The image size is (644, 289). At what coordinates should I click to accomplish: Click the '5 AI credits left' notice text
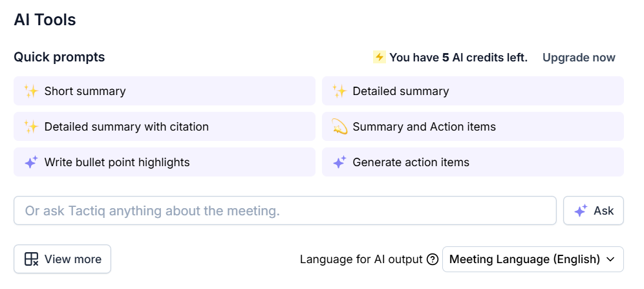(458, 58)
